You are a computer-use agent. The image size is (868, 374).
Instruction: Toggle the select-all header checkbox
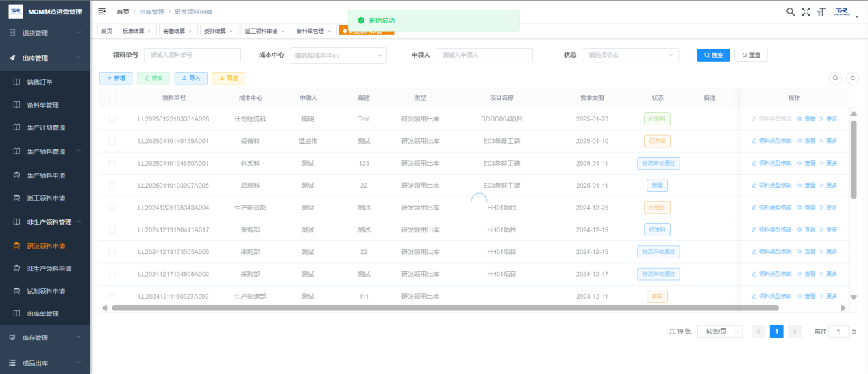(x=112, y=98)
